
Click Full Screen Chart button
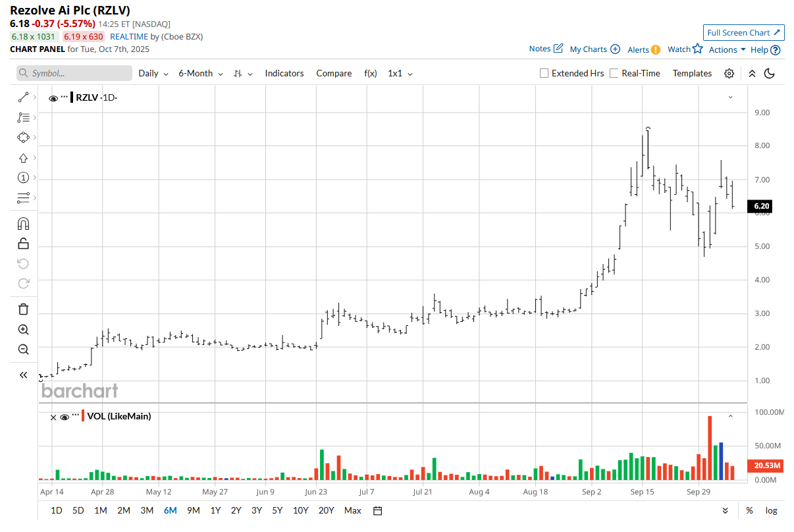[x=743, y=32]
